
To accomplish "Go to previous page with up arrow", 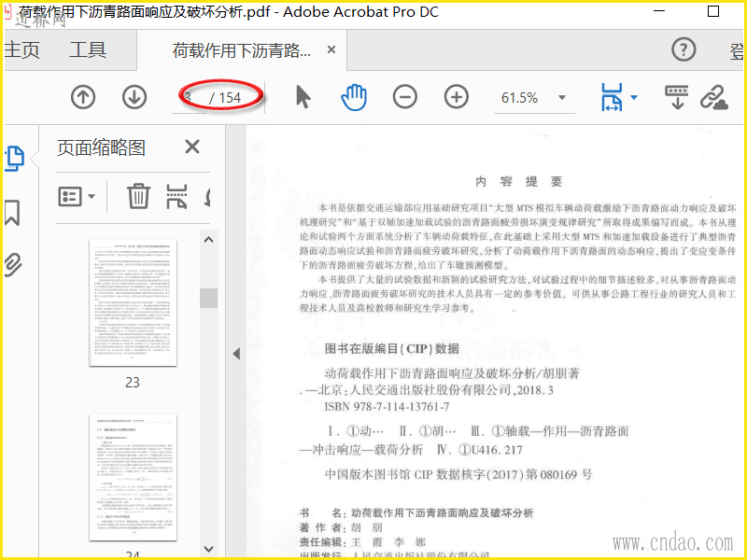I will coord(83,97).
